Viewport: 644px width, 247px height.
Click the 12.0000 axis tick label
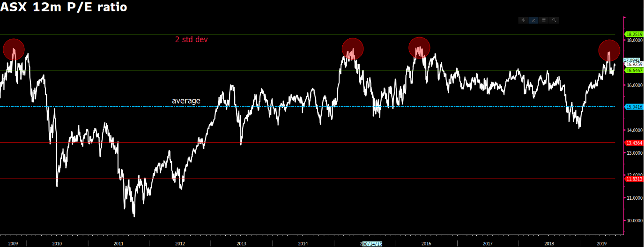click(634, 175)
